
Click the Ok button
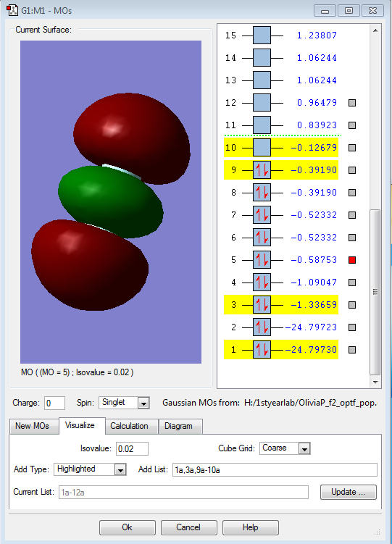[x=128, y=527]
